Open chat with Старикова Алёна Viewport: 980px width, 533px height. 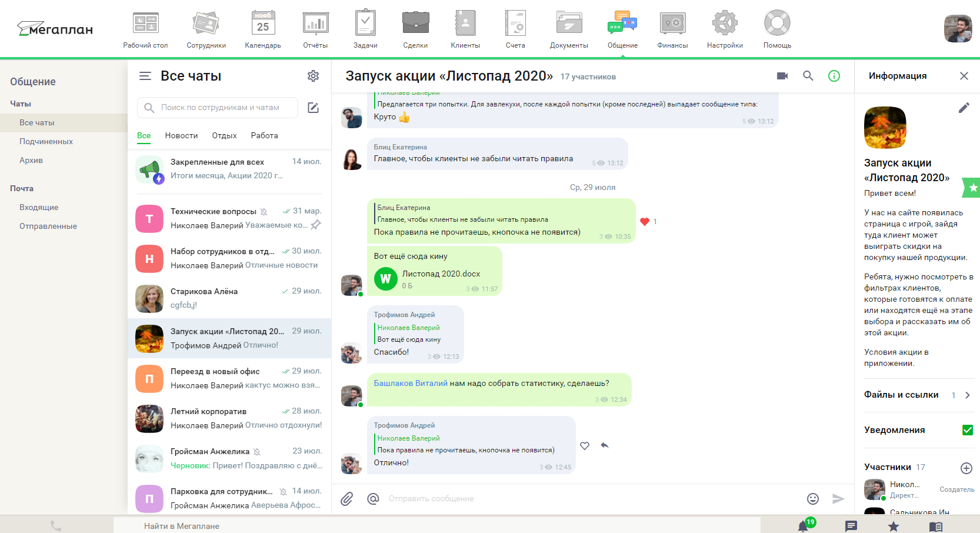pyautogui.click(x=229, y=299)
